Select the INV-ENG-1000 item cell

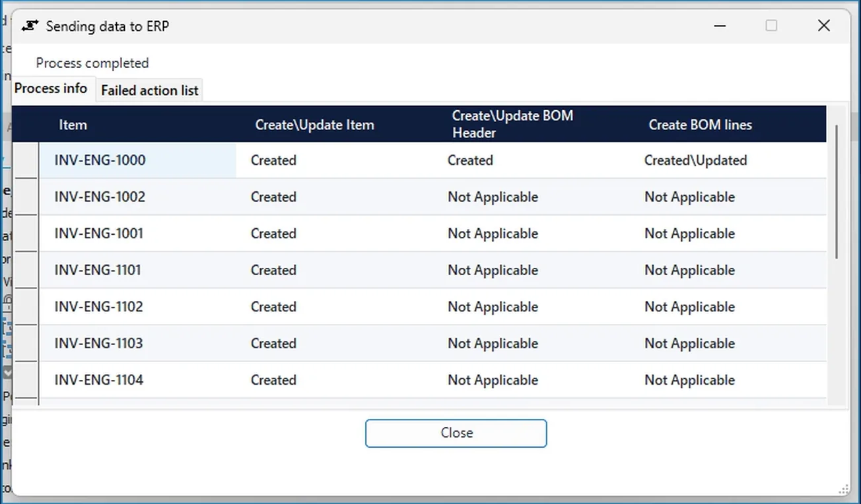(x=137, y=160)
